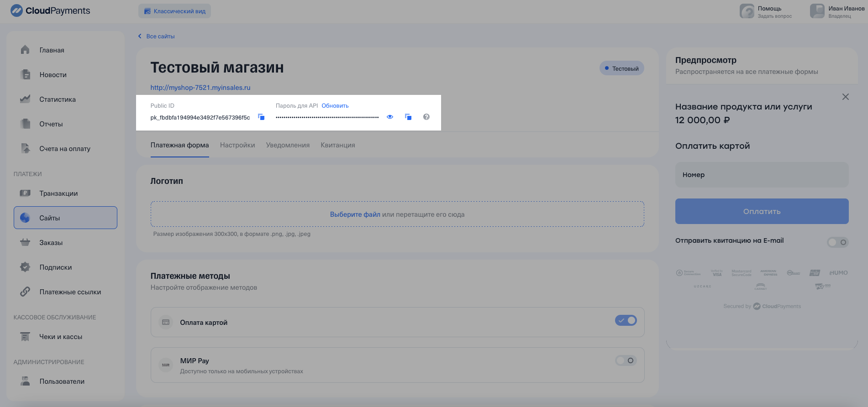Disable the card payment toggle
Screen dimensions: 868x407
[x=626, y=320]
